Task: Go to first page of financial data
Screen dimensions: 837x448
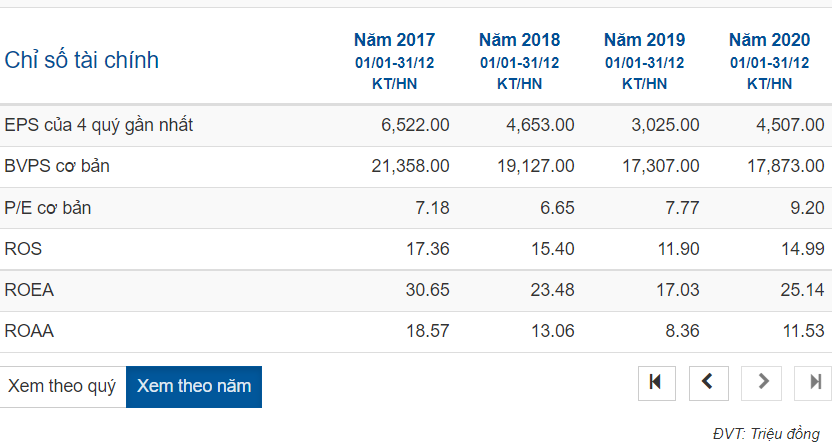Action: [657, 383]
